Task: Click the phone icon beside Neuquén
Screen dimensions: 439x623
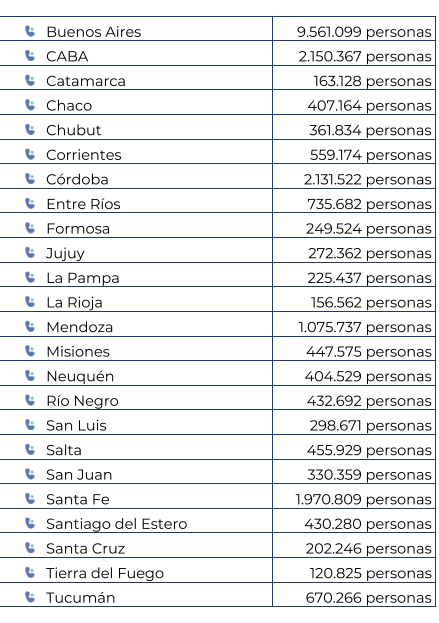Action: click(x=30, y=375)
